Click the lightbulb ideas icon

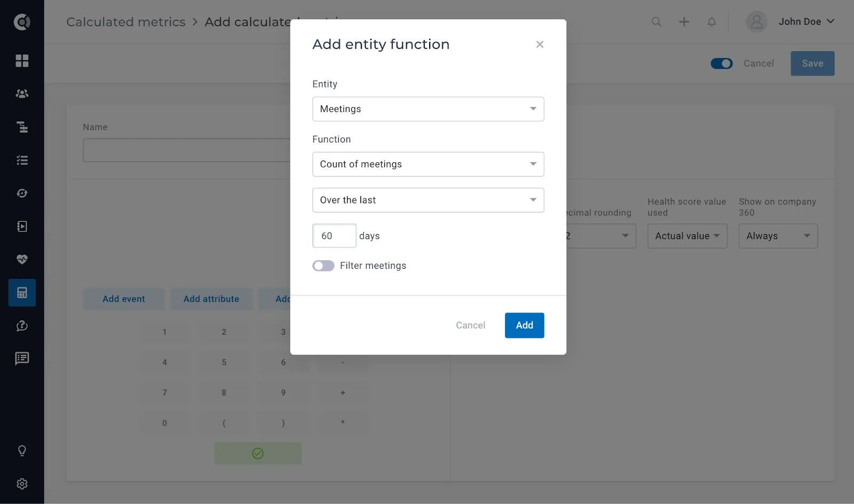click(22, 451)
